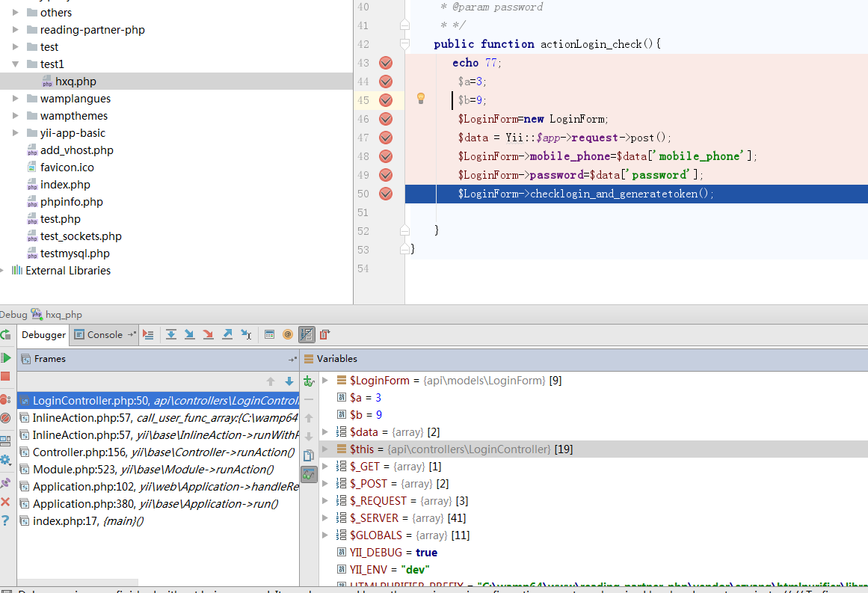Stop the debug session with red square

point(5,377)
